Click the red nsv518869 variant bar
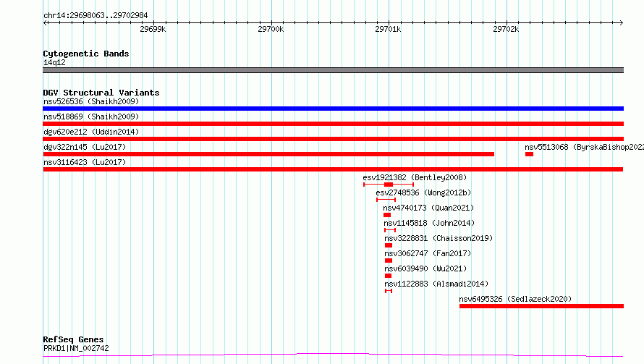Viewport: 644px width, 364px height. coord(333,124)
